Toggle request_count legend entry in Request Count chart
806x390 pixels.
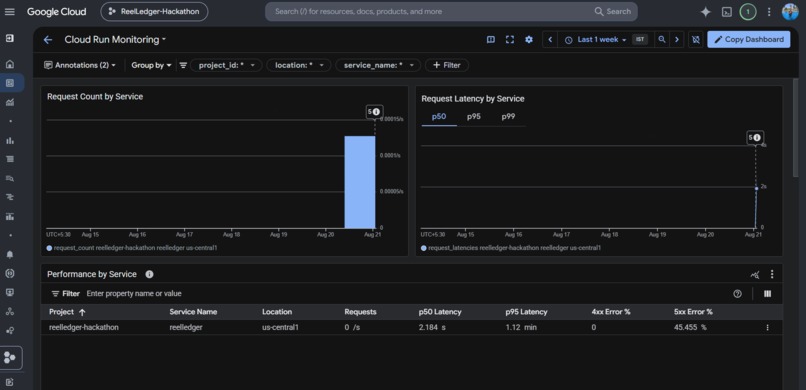tap(132, 248)
